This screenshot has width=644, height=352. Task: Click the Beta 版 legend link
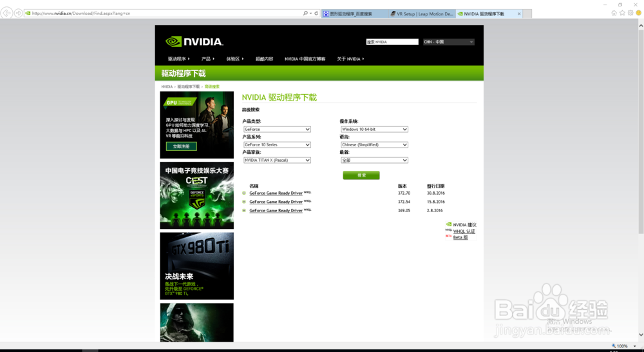(460, 237)
